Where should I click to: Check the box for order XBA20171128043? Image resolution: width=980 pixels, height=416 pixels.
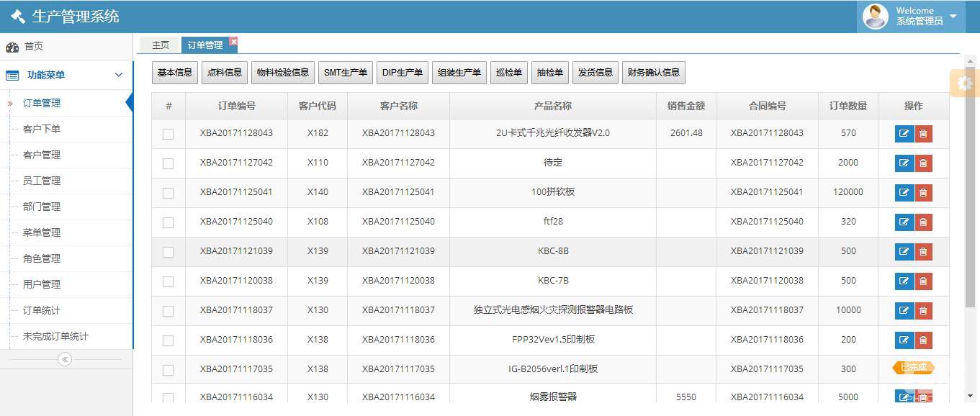tap(168, 134)
